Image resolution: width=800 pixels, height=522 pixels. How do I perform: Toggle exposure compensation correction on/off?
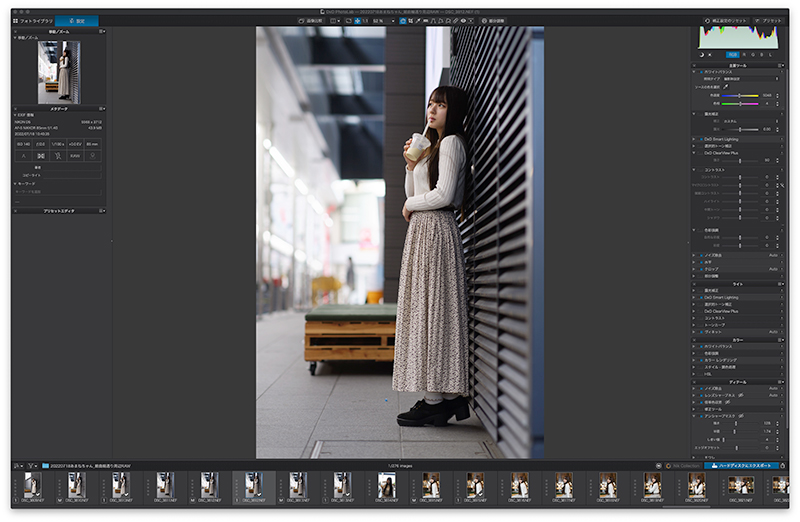pyautogui.click(x=701, y=114)
